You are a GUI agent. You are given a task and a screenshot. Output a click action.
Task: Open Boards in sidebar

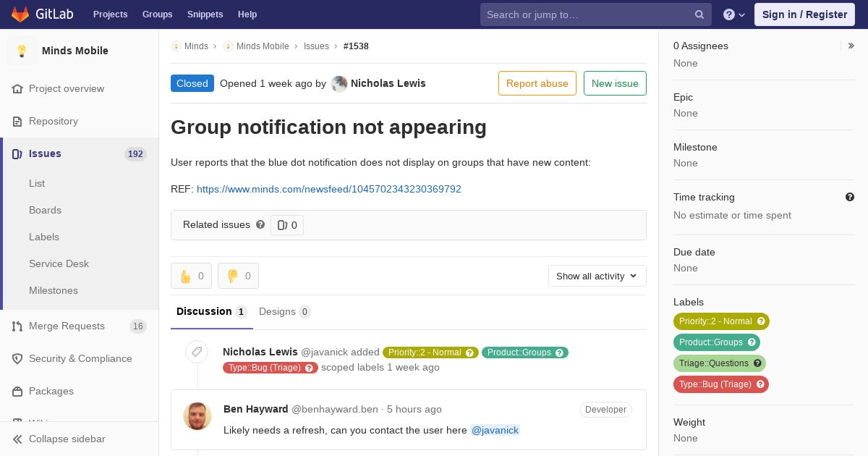45,210
